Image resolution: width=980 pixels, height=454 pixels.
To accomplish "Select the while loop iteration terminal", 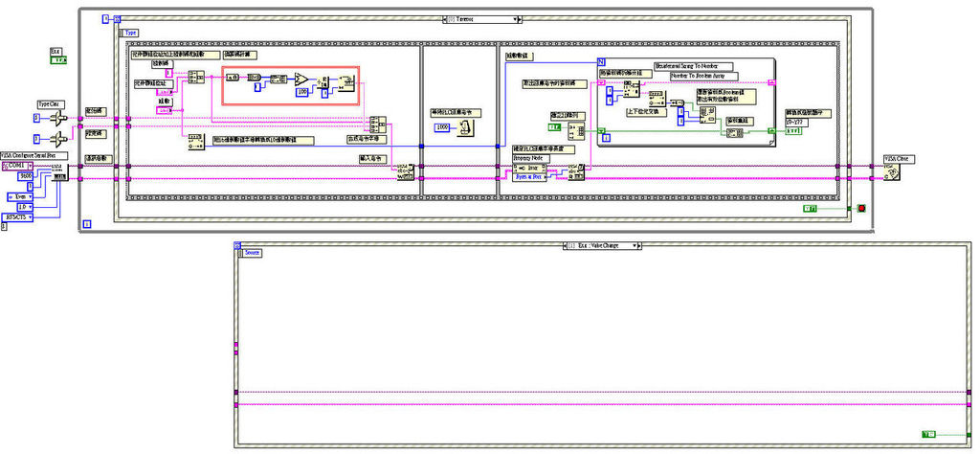I will click(x=87, y=223).
